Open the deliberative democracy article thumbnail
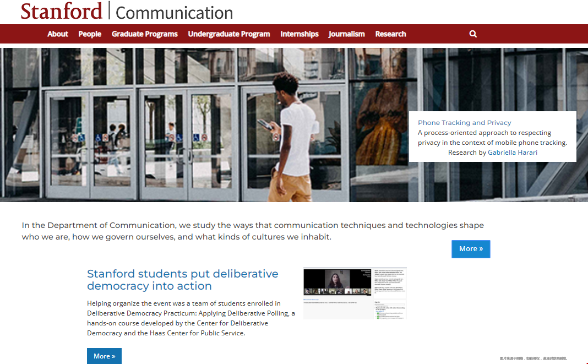 [x=355, y=294]
